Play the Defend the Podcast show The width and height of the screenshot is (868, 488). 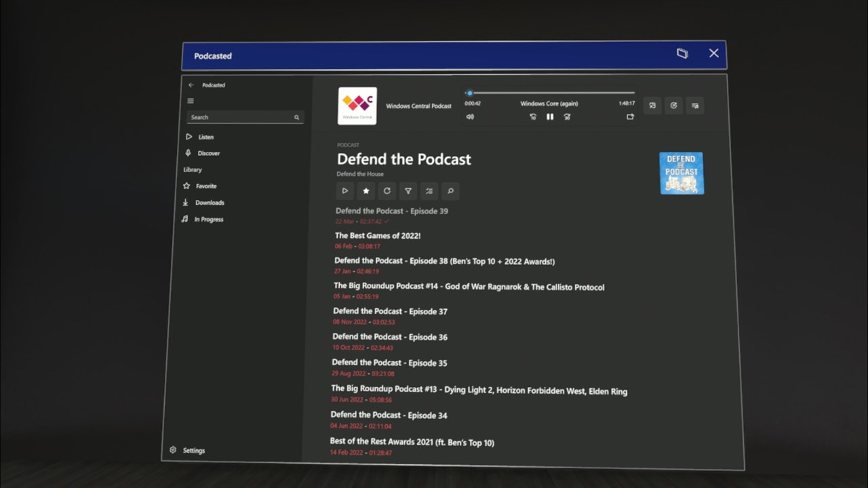click(345, 190)
